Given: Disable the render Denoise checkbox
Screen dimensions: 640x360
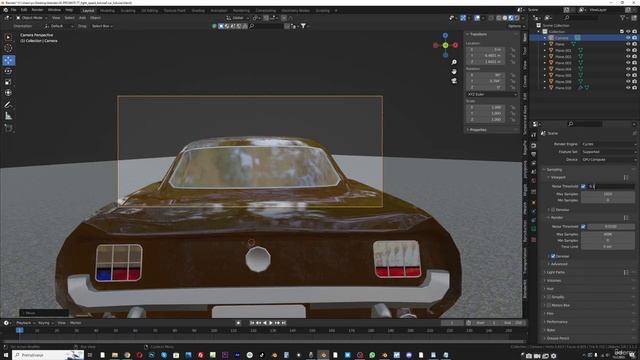Looking at the screenshot, I should [x=553, y=256].
